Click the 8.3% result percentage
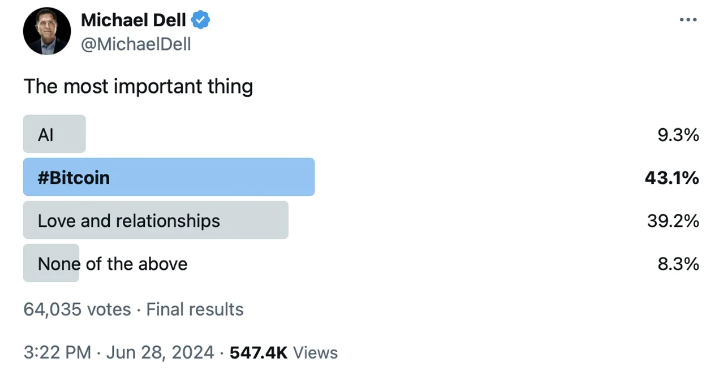 click(678, 264)
